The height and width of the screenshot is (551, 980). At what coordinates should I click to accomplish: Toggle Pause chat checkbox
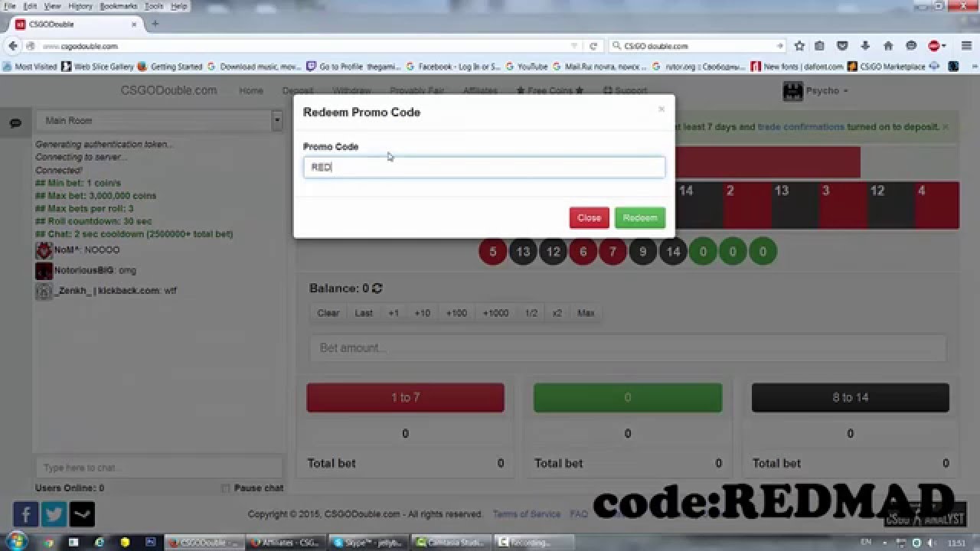(x=225, y=488)
